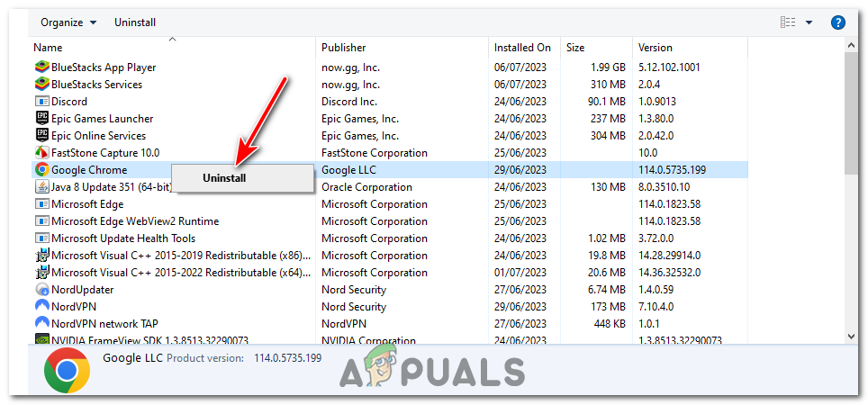868x405 pixels.
Task: Click FastStone Corporation publisher cell
Action: pyautogui.click(x=375, y=153)
